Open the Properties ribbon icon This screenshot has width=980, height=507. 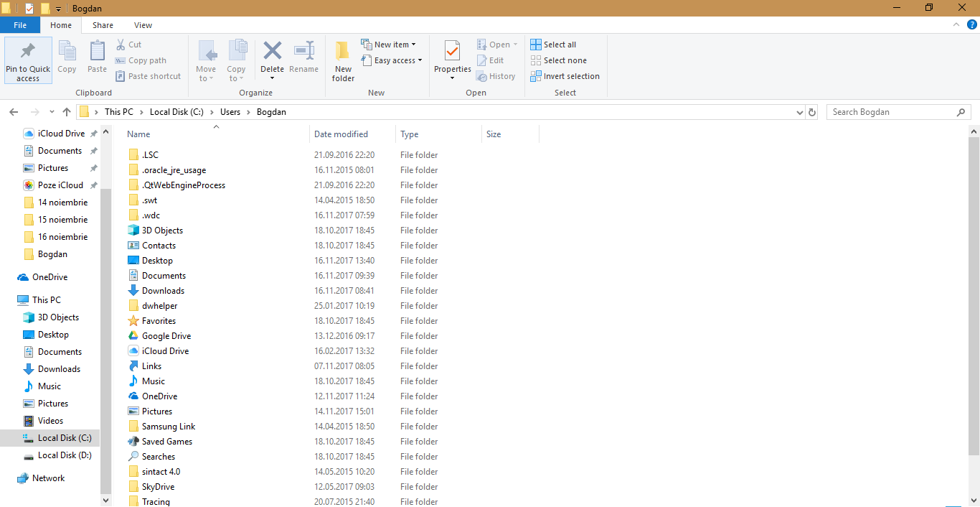[x=452, y=52]
